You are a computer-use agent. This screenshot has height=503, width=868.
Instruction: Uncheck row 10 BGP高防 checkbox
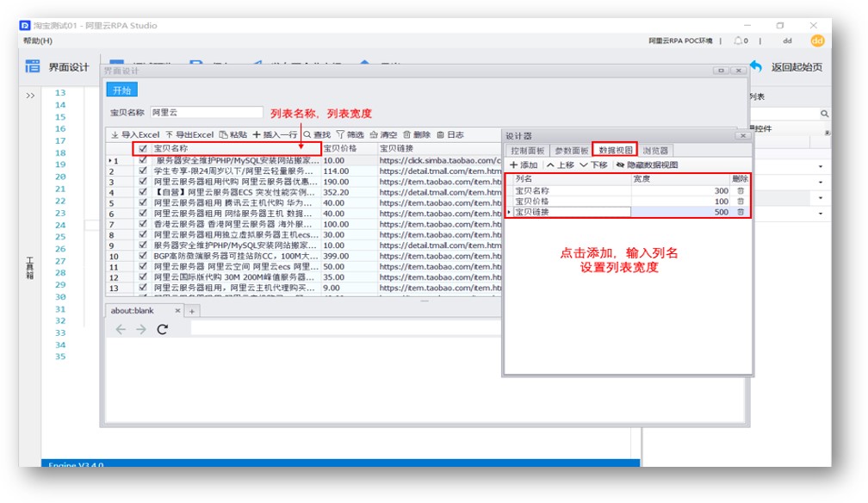pos(143,256)
